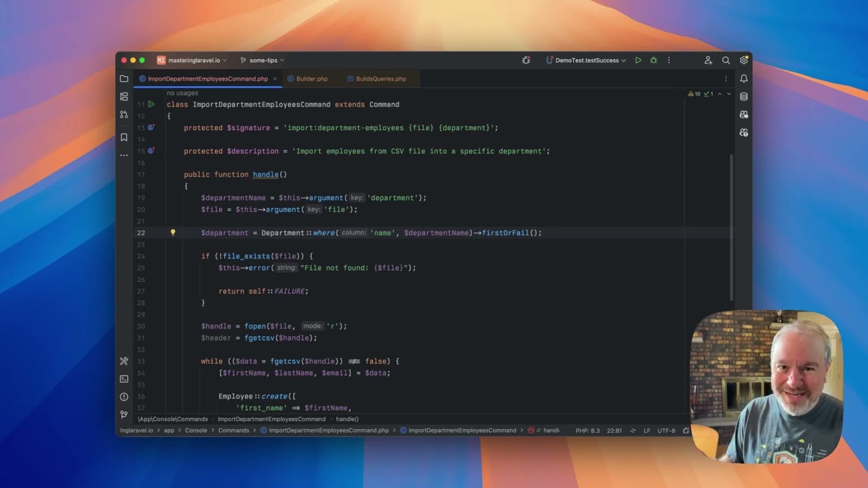868x488 pixels.
Task: Click PHP: 8.3 language level in status bar
Action: pyautogui.click(x=588, y=430)
